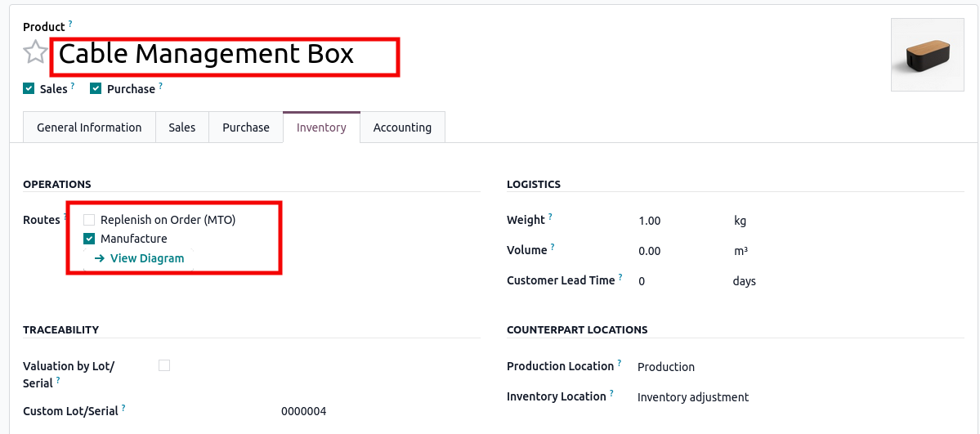Click the arrow icon beside View Diagram

[100, 258]
